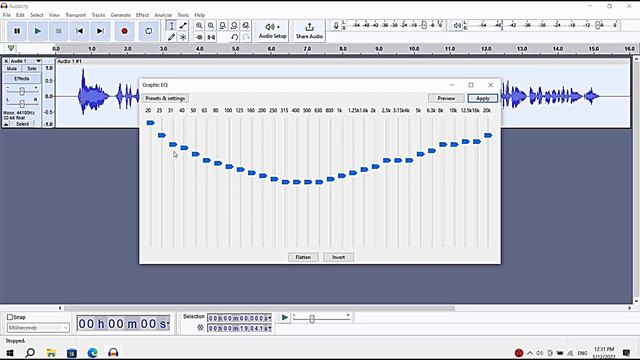Click the playback meter speaker icon
Viewport: 640px width, 360px height.
coord(457,26)
